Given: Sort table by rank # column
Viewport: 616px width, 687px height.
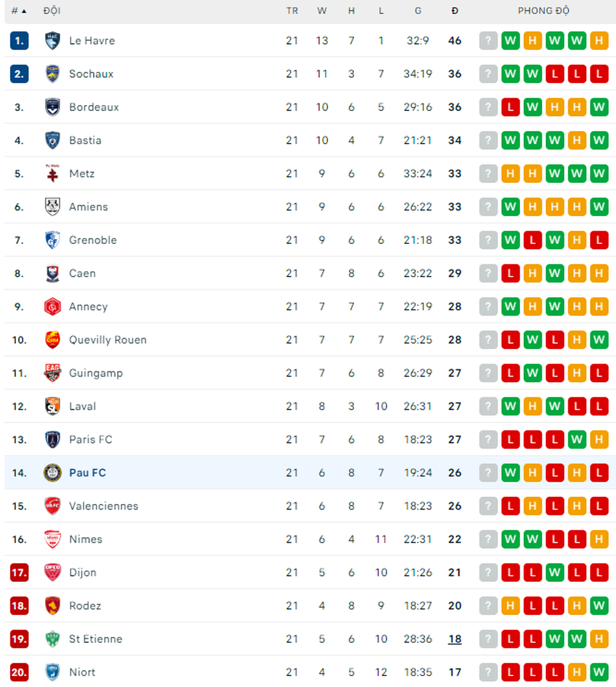Looking at the screenshot, I should pos(18,11).
